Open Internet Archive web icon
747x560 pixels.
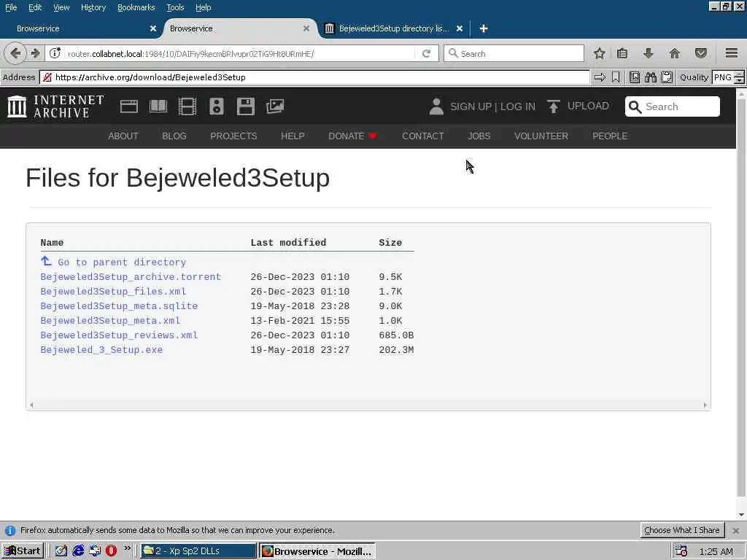[128, 106]
